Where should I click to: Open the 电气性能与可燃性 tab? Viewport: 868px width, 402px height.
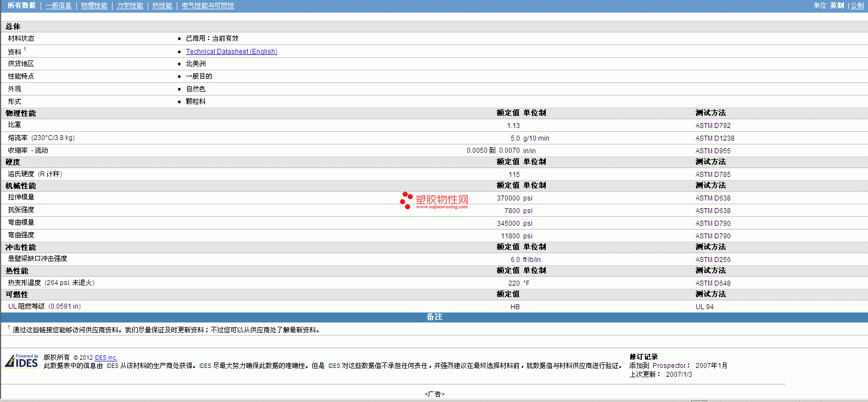[x=208, y=5]
